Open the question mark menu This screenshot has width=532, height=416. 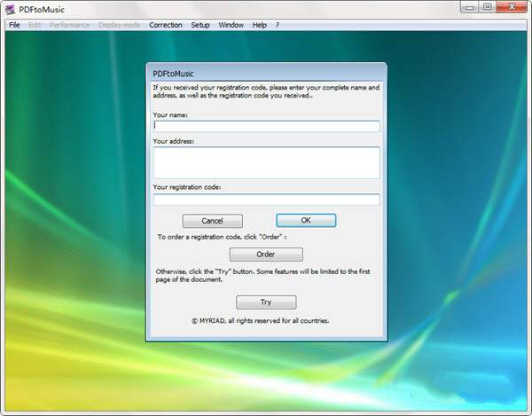pyautogui.click(x=278, y=25)
